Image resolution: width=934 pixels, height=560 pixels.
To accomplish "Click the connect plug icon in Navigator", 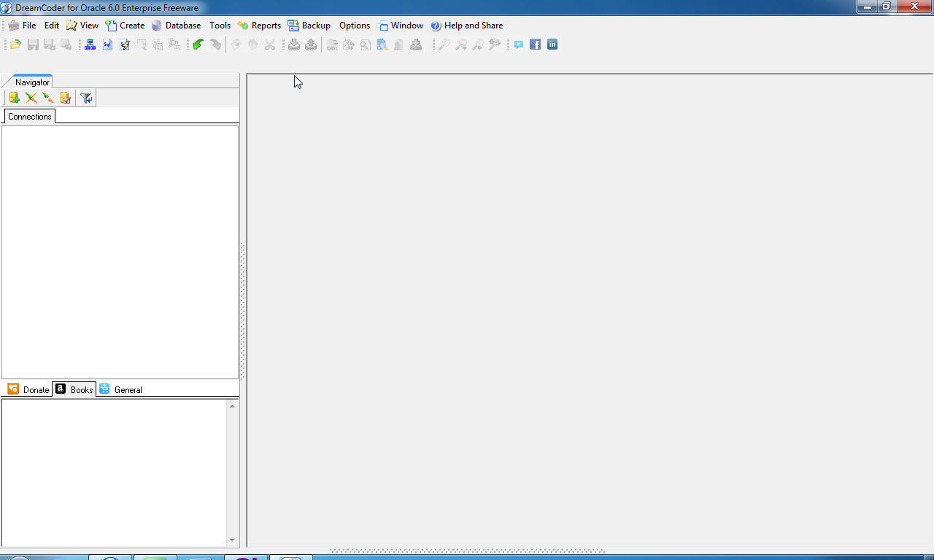I will (48, 98).
